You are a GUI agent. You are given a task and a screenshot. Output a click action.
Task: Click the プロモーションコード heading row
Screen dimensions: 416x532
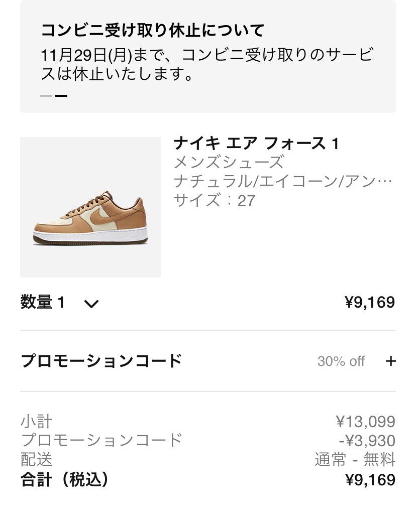click(x=208, y=361)
